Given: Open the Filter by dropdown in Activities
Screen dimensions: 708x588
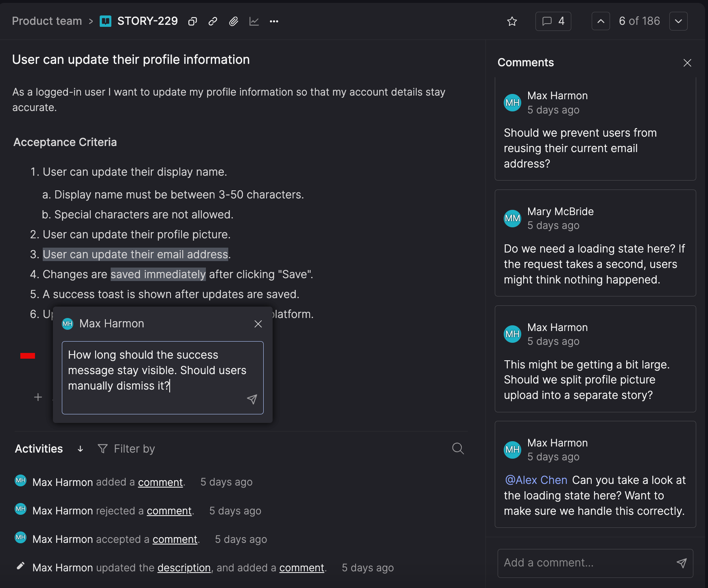Looking at the screenshot, I should click(x=127, y=449).
